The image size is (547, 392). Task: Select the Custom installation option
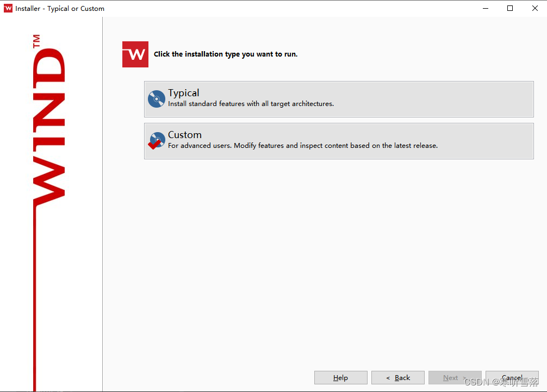[338, 140]
